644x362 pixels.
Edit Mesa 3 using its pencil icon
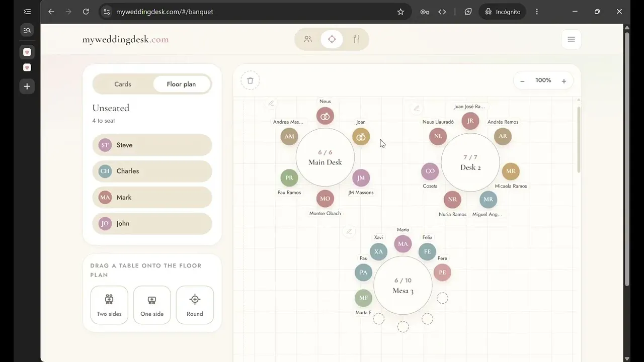[349, 232]
